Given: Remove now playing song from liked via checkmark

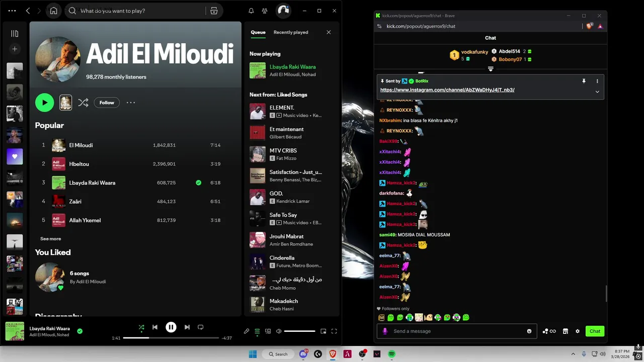Looking at the screenshot, I should click(x=79, y=331).
